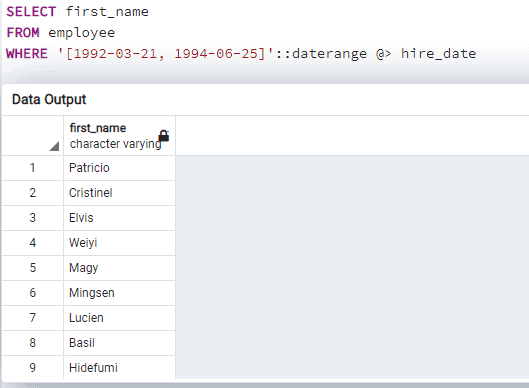Click the lock icon in first_name column header
Screen dimensions: 529x388
click(164, 136)
